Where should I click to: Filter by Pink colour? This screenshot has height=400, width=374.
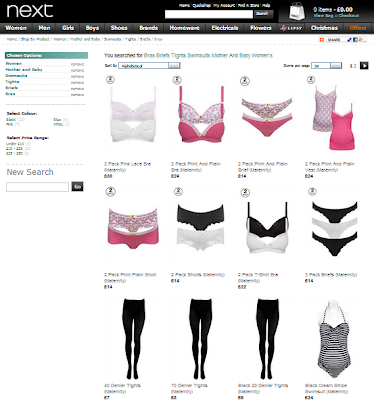click(x=9, y=124)
